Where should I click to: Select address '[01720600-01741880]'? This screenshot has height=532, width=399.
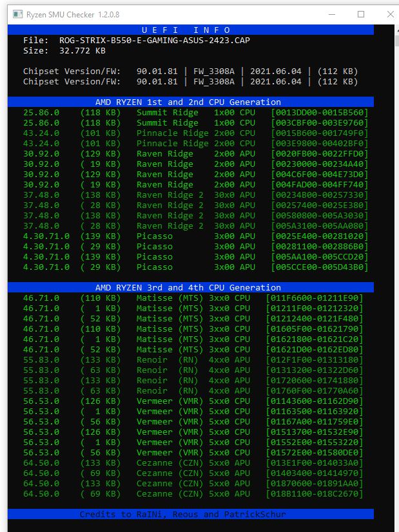pos(315,381)
